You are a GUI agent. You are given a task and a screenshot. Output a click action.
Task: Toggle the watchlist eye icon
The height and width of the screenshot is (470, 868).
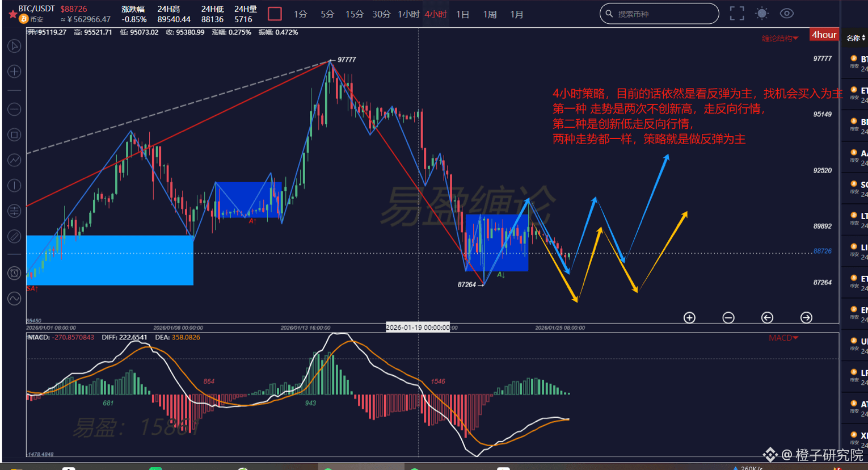(x=786, y=13)
